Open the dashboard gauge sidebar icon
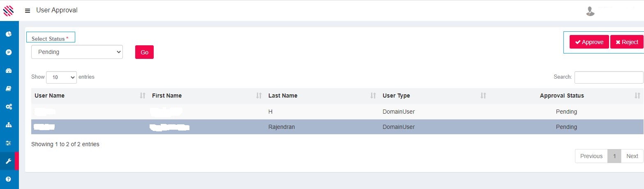Image resolution: width=644 pixels, height=189 pixels. (9, 70)
